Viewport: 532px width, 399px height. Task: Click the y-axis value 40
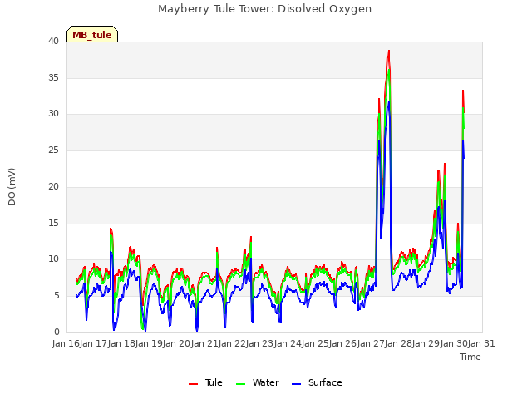click(x=53, y=41)
